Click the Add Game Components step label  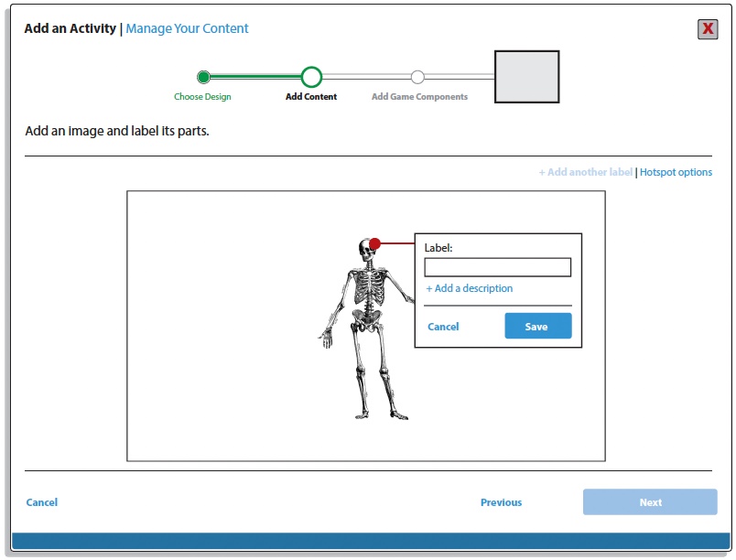tap(419, 97)
